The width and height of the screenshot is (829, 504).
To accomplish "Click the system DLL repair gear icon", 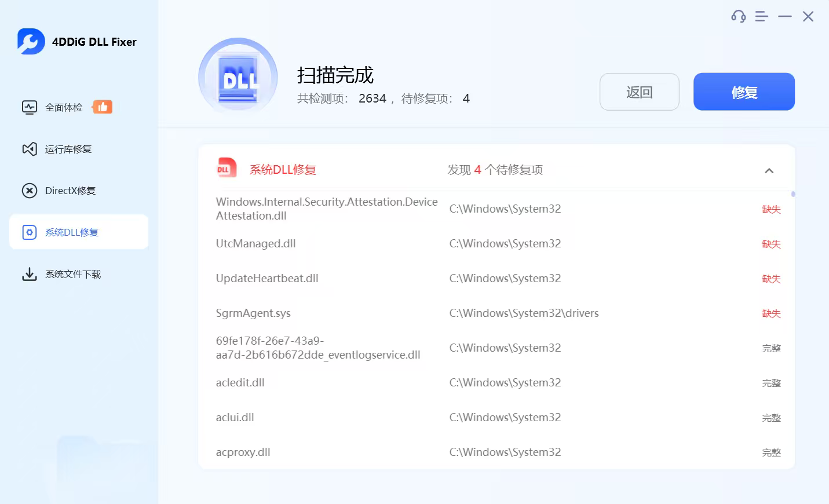I will [30, 232].
